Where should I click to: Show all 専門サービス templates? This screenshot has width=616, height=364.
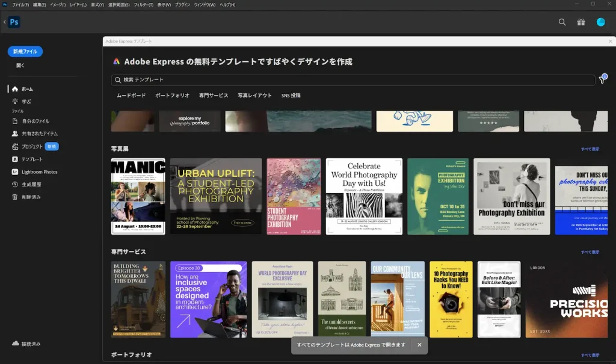coord(590,252)
